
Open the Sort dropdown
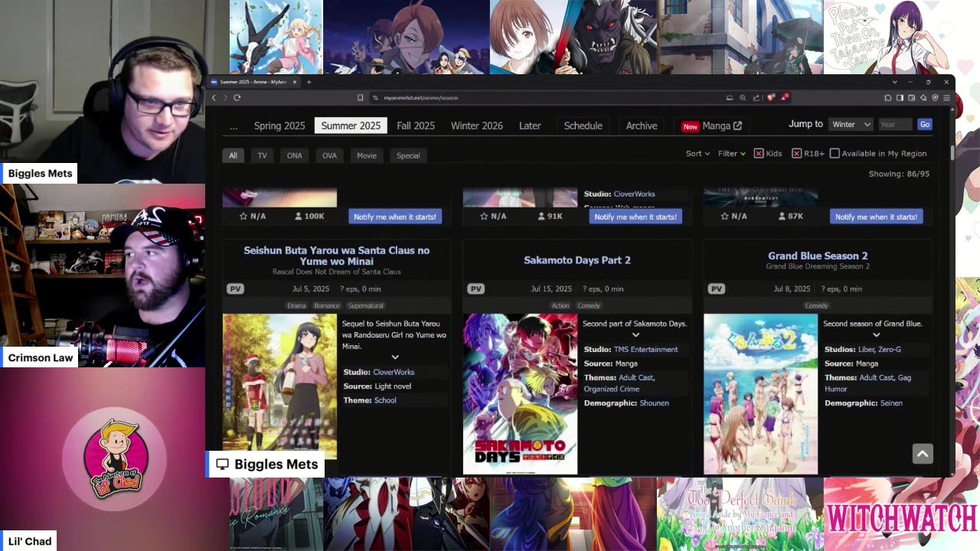click(x=697, y=153)
